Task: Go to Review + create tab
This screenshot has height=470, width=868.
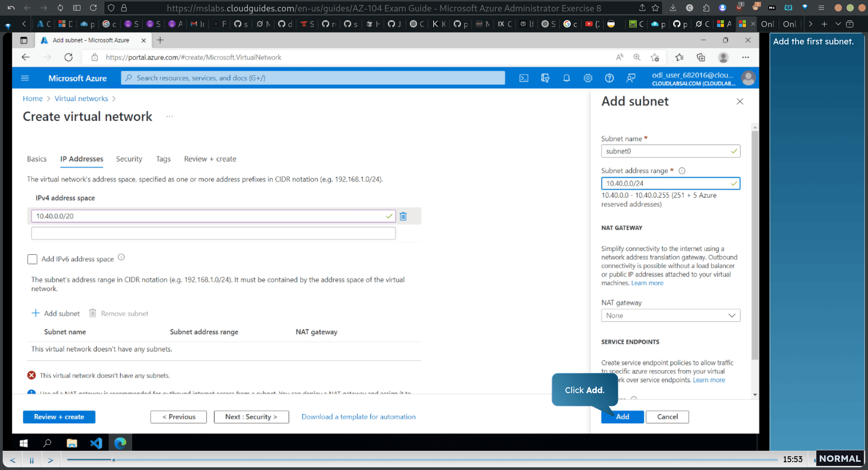Action: click(x=210, y=159)
